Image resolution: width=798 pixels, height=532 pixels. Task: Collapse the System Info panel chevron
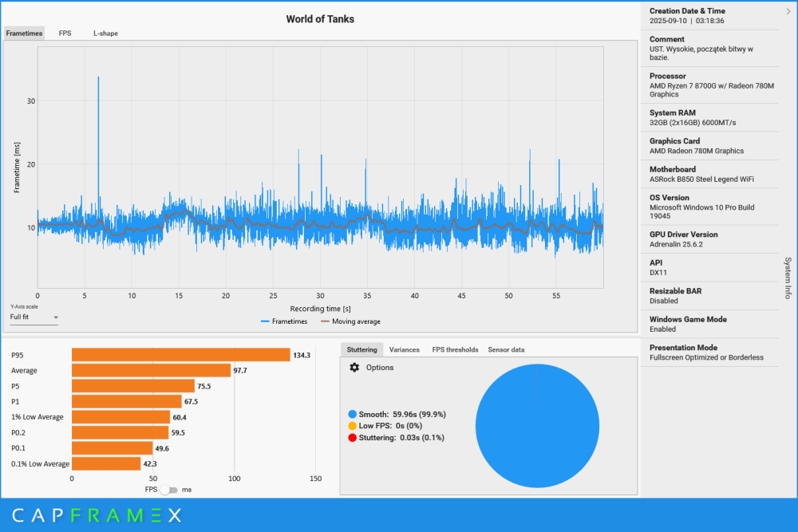pos(788,11)
